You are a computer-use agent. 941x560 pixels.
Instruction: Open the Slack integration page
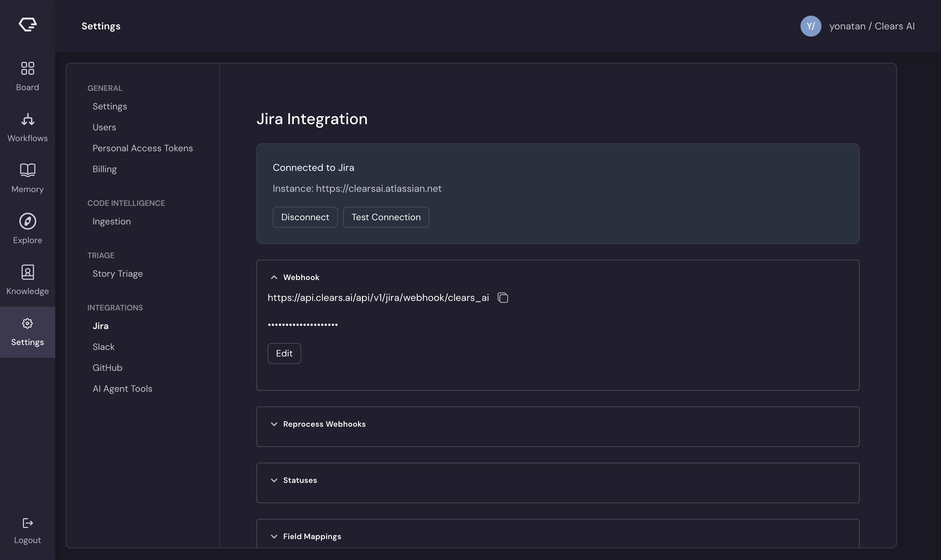click(x=103, y=347)
